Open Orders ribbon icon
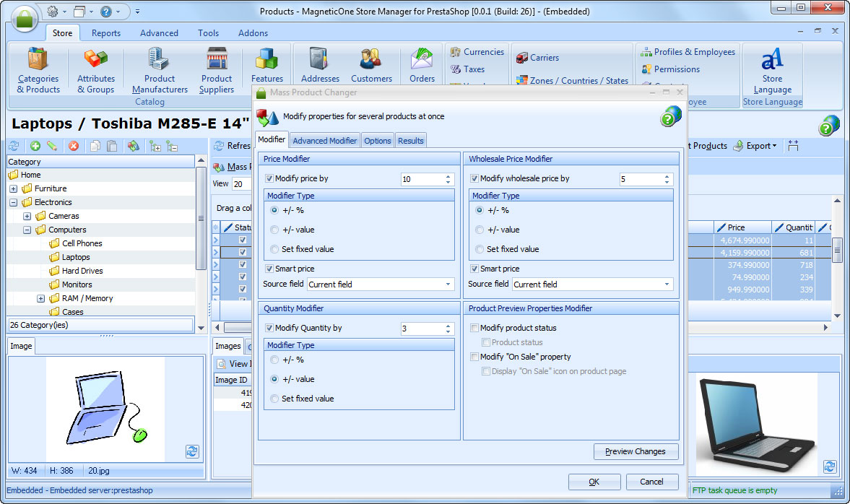 click(422, 65)
